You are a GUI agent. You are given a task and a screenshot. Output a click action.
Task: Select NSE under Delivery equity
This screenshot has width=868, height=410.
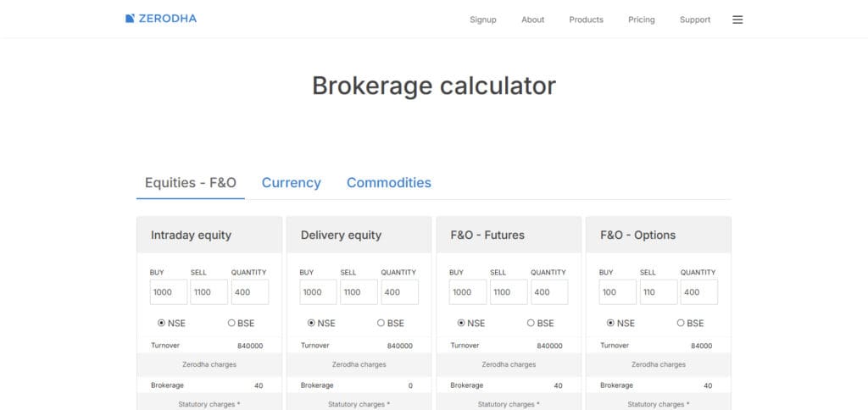pyautogui.click(x=311, y=323)
